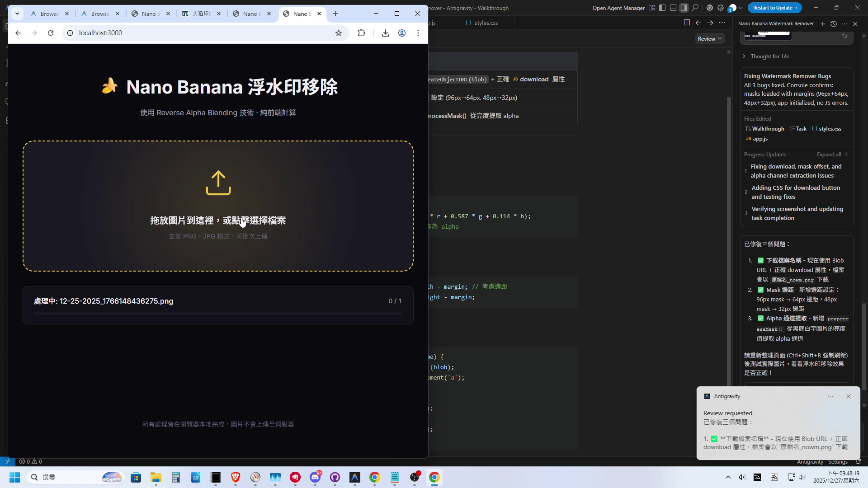
Task: Click the upload arrow icon in drop zone
Action: [218, 183]
